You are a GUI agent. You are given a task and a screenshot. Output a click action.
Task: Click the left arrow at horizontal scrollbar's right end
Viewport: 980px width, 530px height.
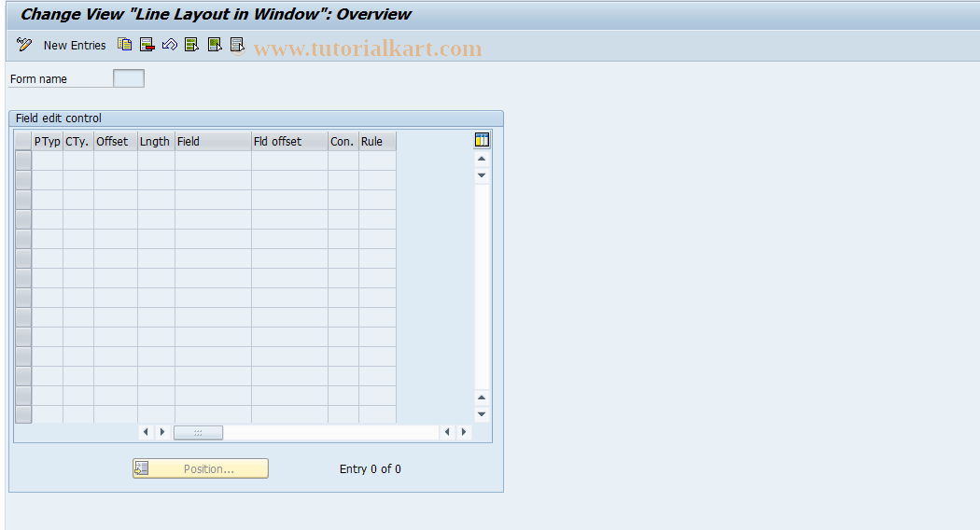coord(447,432)
